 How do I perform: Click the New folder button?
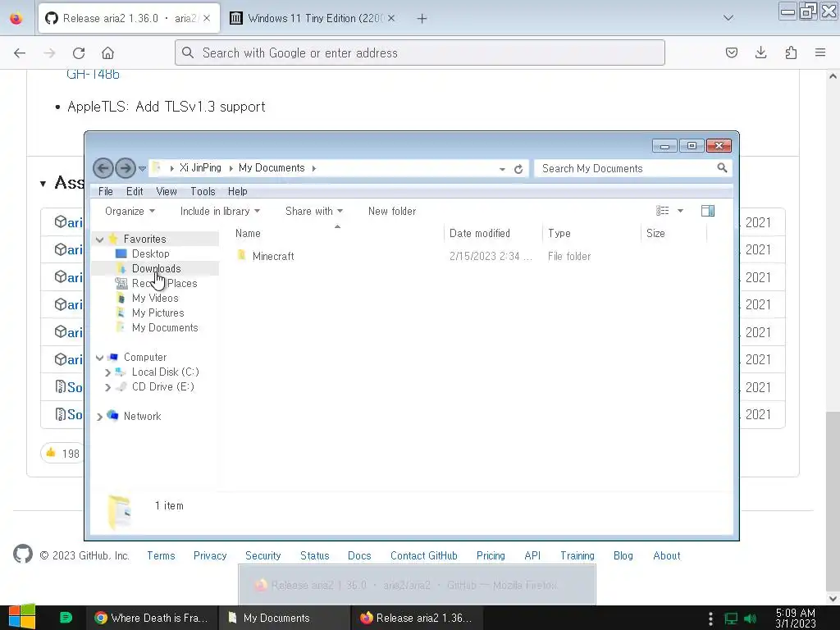point(392,211)
